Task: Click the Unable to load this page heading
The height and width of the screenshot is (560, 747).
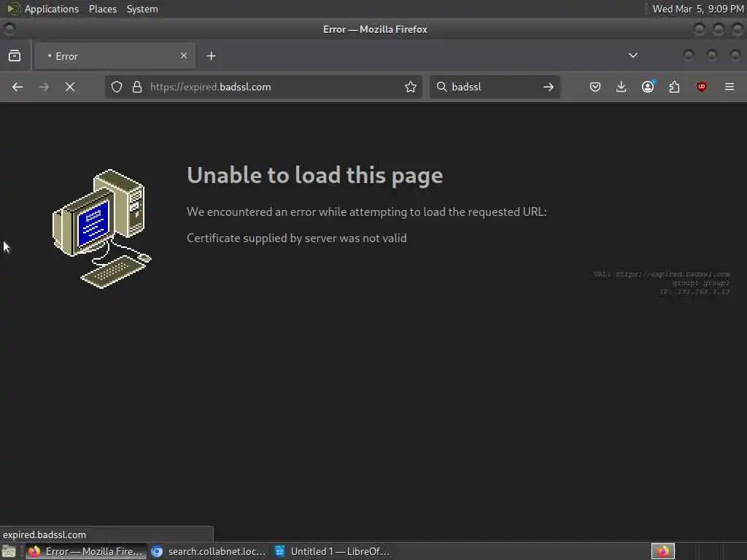Action: pyautogui.click(x=315, y=175)
